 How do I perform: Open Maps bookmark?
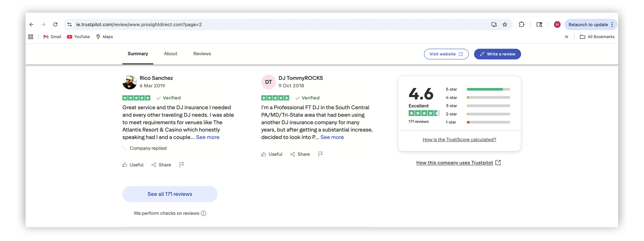(x=104, y=37)
